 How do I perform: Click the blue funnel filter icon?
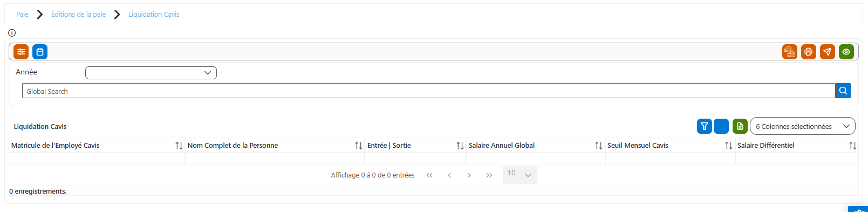pos(705,126)
